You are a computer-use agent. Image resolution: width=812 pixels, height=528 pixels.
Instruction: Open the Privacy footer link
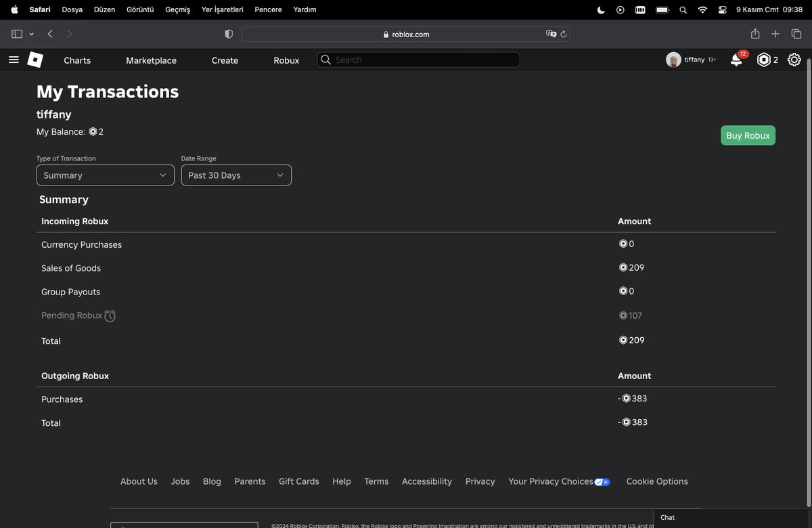(x=480, y=481)
